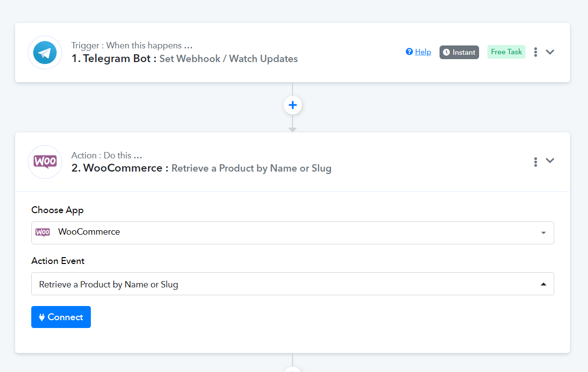Click the 'Action : Do this' label
This screenshot has width=588, height=372.
pyautogui.click(x=106, y=155)
